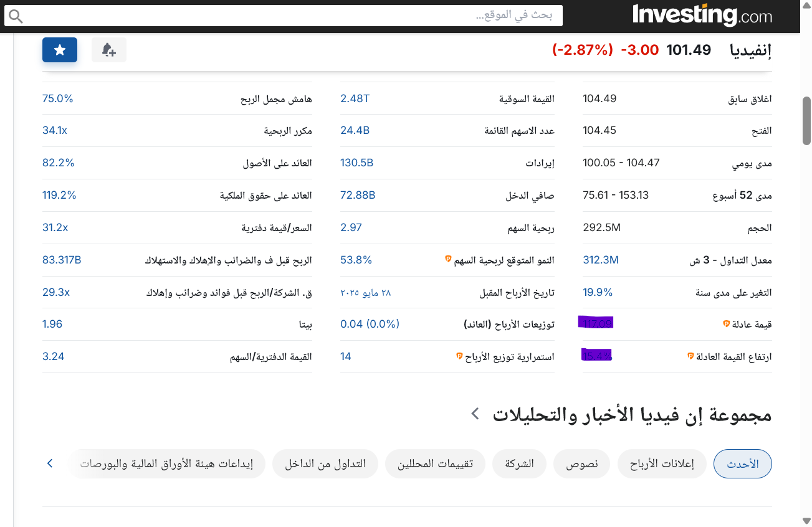Click Pro icon beside استمرارية توزيع الأرباح
Image resolution: width=812 pixels, height=527 pixels.
point(459,356)
